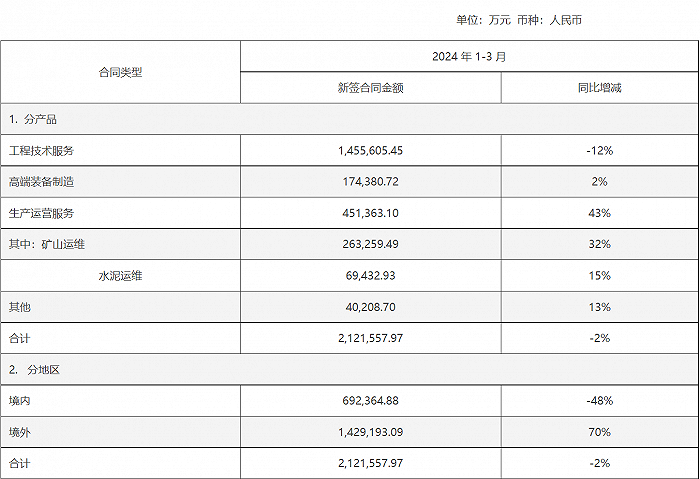700x479 pixels.
Task: Click the 境外 row label
Action: click(x=21, y=432)
